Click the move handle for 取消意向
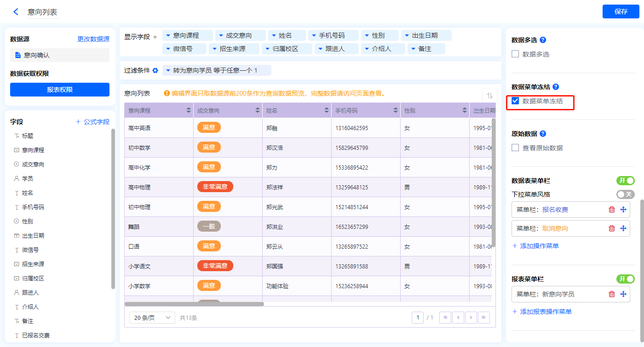Viewport: 644px width, 347px height. (623, 228)
